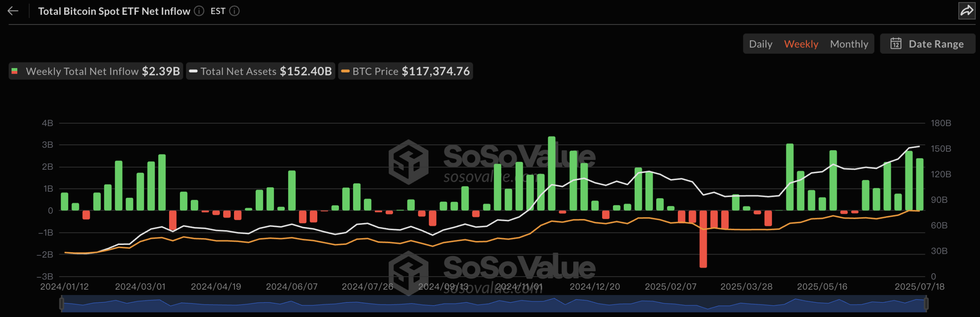The image size is (980, 317).
Task: Click the large red outflow bar
Action: [703, 239]
